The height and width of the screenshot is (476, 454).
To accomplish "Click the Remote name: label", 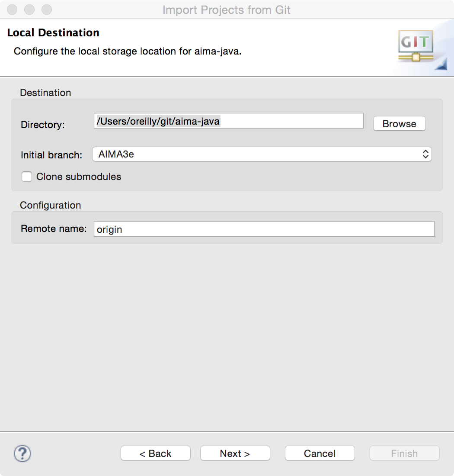I will [54, 228].
